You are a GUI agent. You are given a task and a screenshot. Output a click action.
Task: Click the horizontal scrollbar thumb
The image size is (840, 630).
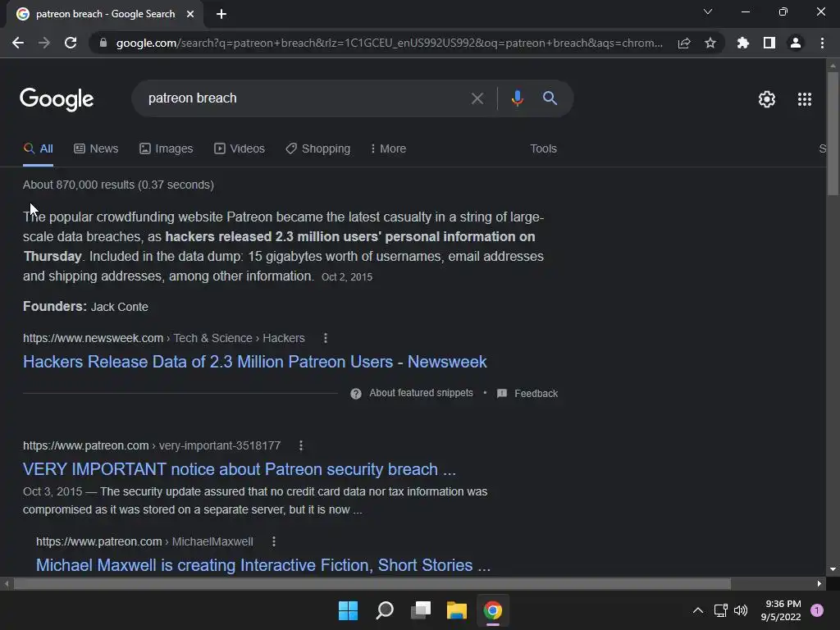[372, 583]
